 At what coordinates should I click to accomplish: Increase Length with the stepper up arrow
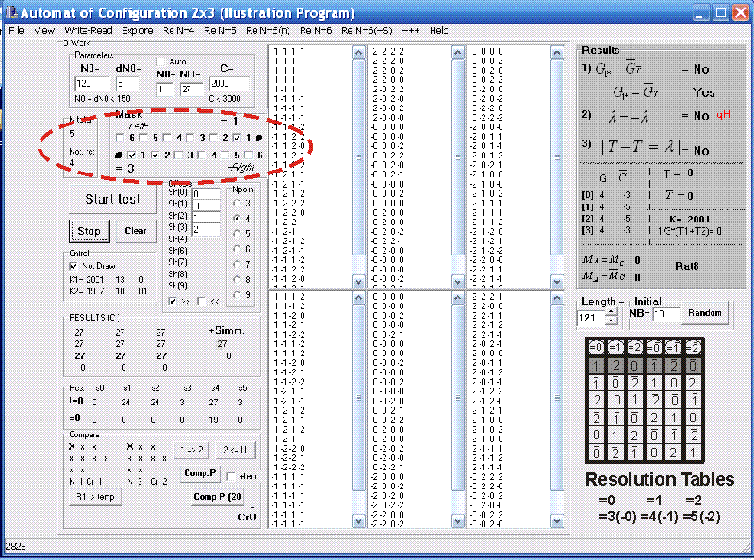(611, 314)
